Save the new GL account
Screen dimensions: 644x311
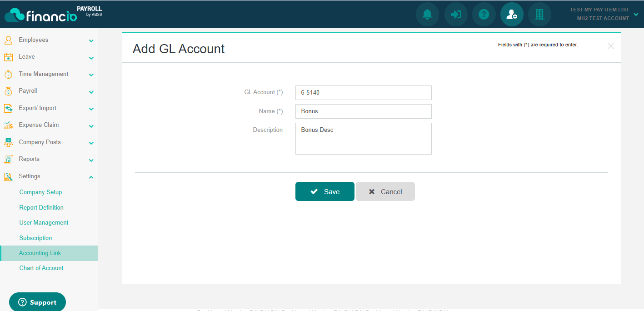[x=324, y=191]
